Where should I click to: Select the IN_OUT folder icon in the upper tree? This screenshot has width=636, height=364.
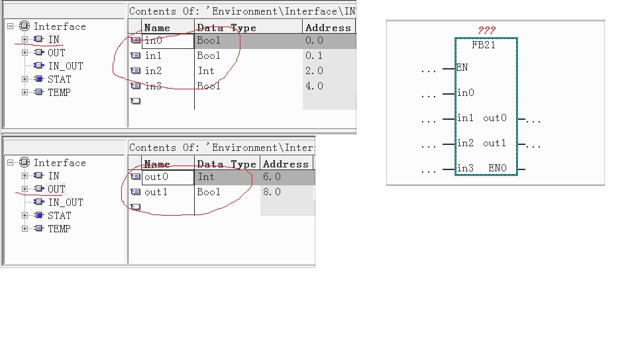tap(39, 66)
